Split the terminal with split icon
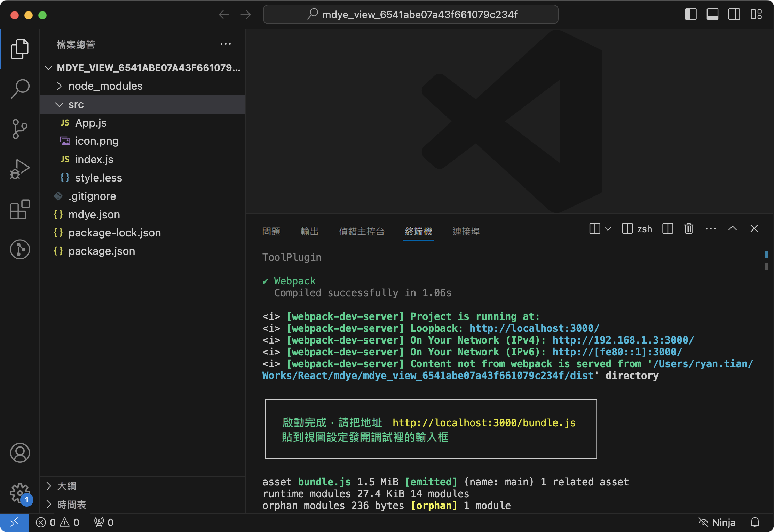Image resolution: width=774 pixels, height=532 pixels. [668, 229]
